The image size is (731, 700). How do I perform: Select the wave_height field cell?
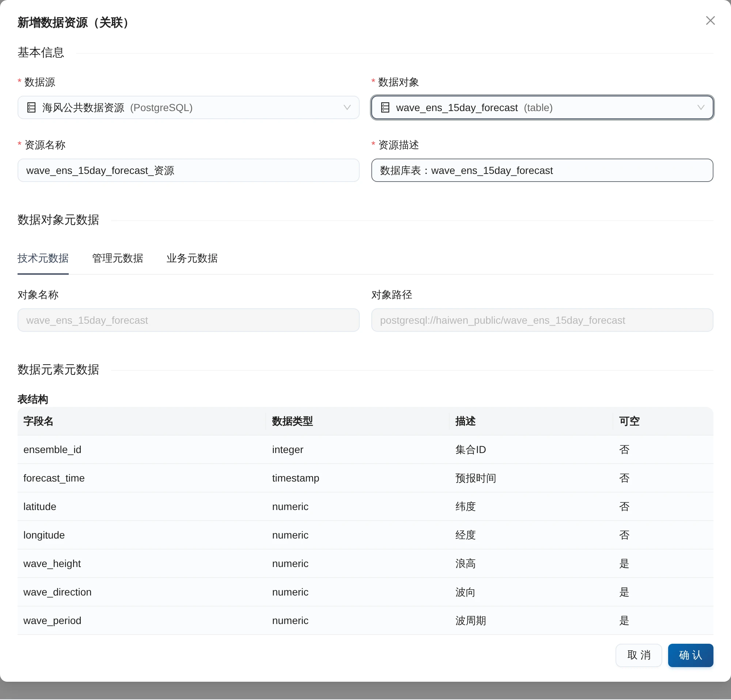(x=142, y=564)
